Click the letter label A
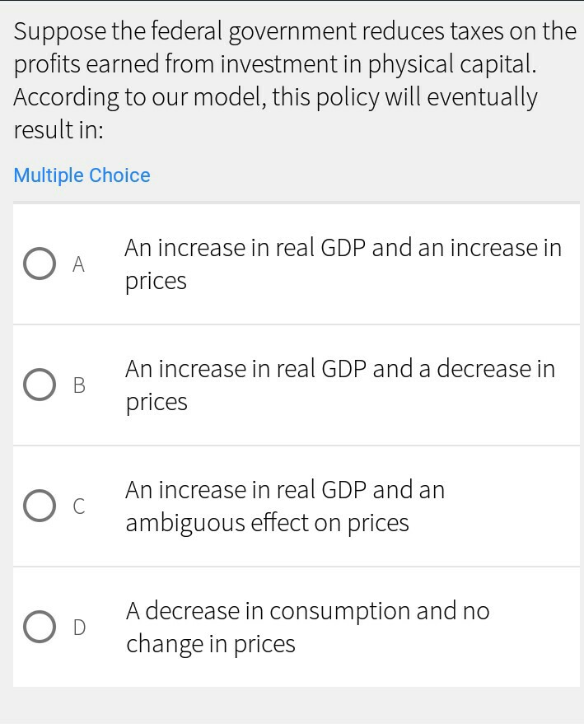Screen dimensions: 584x728 (x=78, y=264)
